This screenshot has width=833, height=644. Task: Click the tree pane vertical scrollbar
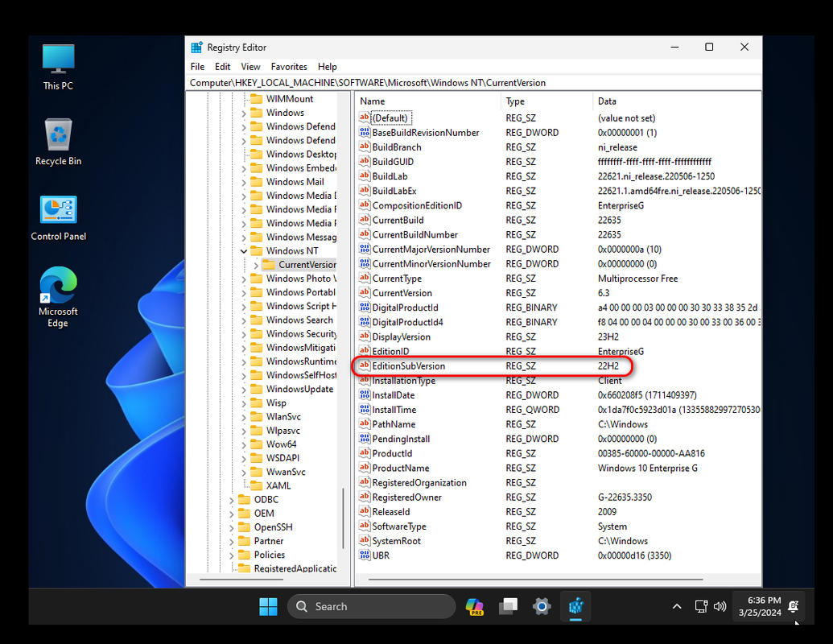(x=344, y=518)
